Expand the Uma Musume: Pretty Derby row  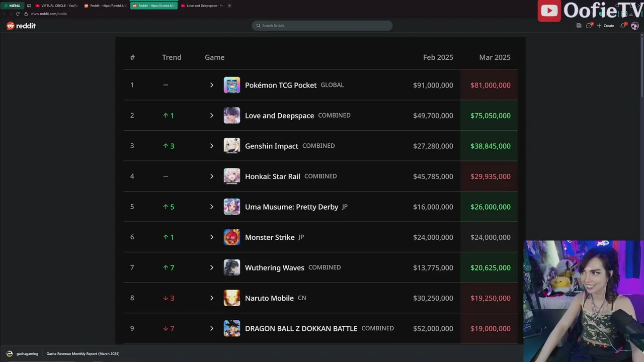click(212, 207)
